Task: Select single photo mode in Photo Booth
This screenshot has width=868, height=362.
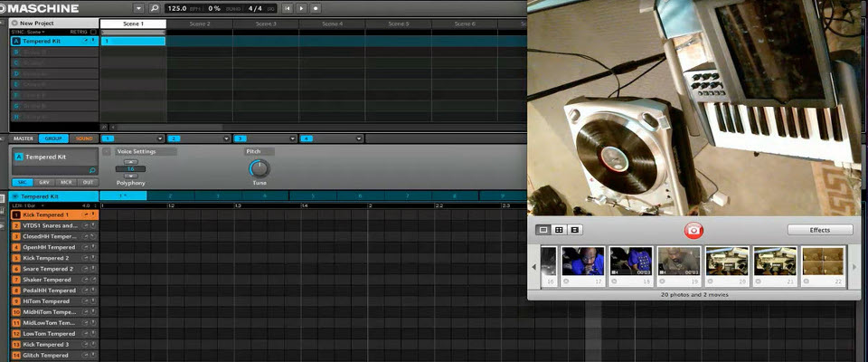Action: (543, 230)
